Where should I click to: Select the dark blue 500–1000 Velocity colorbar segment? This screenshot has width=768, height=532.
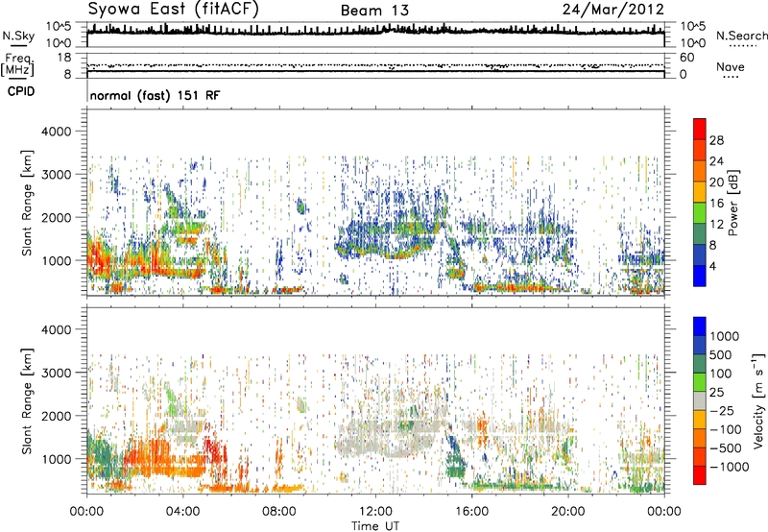pos(700,346)
